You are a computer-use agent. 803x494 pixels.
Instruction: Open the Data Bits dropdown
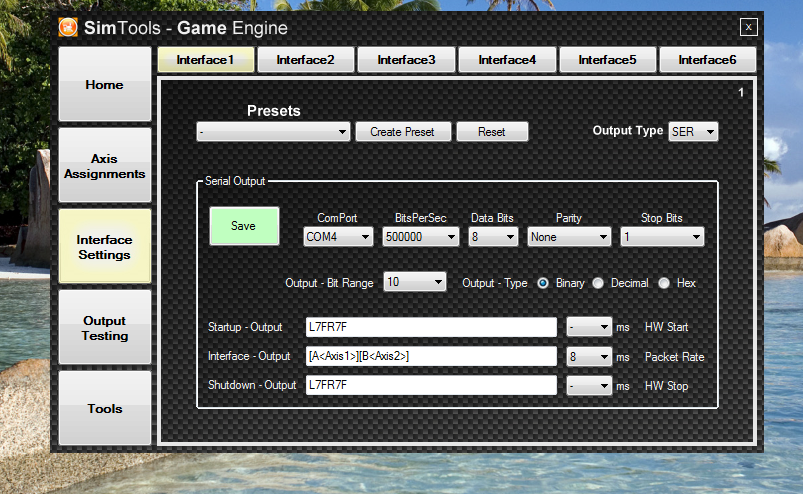coord(493,237)
